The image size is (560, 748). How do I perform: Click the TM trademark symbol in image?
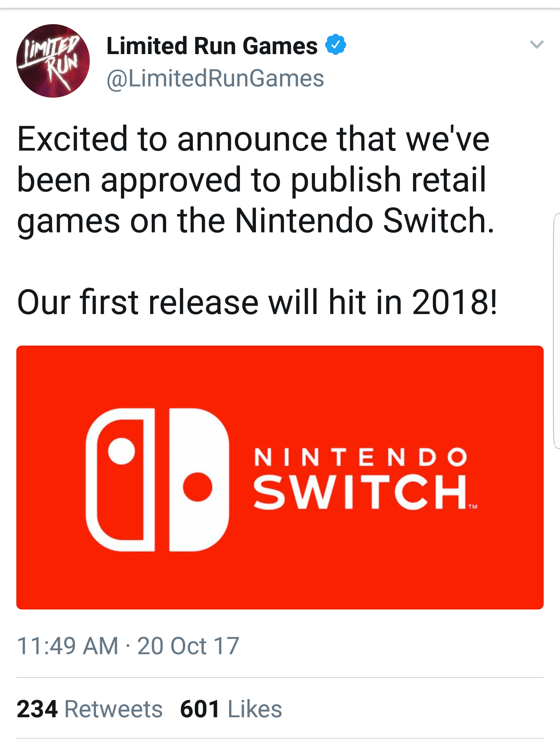(472, 507)
